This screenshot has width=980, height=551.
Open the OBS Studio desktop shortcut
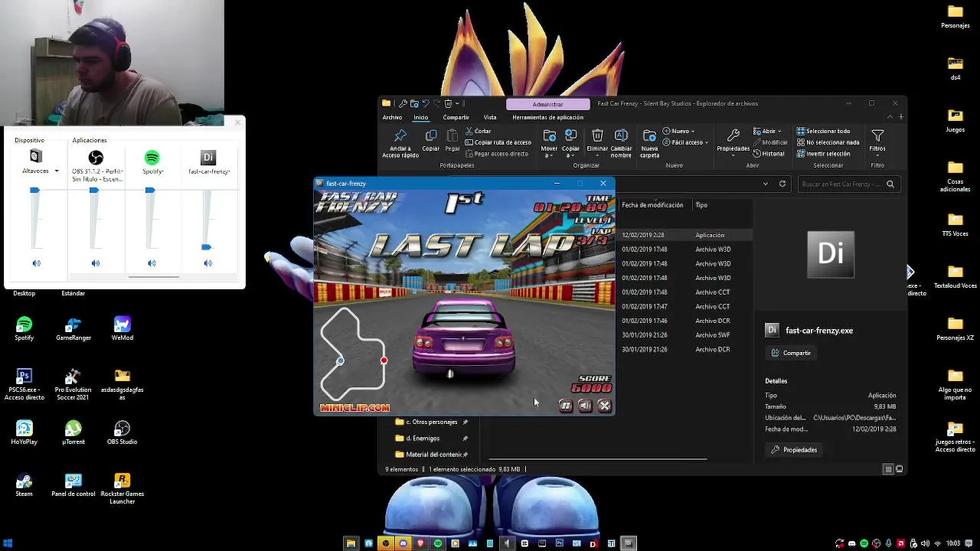point(122,433)
